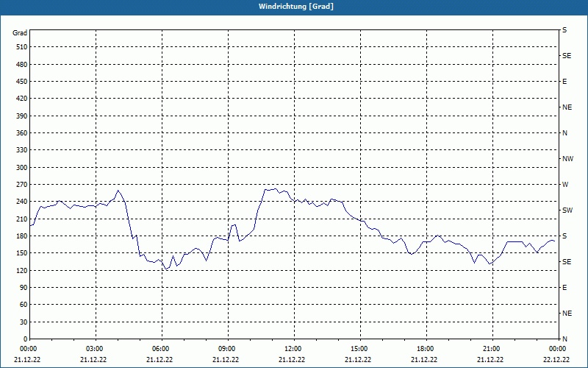Click the 420 y-axis tick label
The image size is (588, 368).
click(22, 99)
